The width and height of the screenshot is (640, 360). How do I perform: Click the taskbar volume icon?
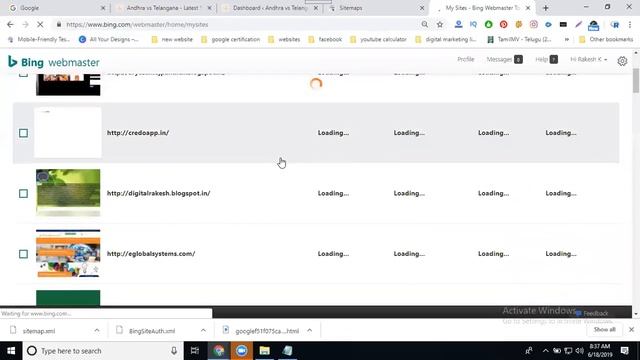click(x=580, y=351)
